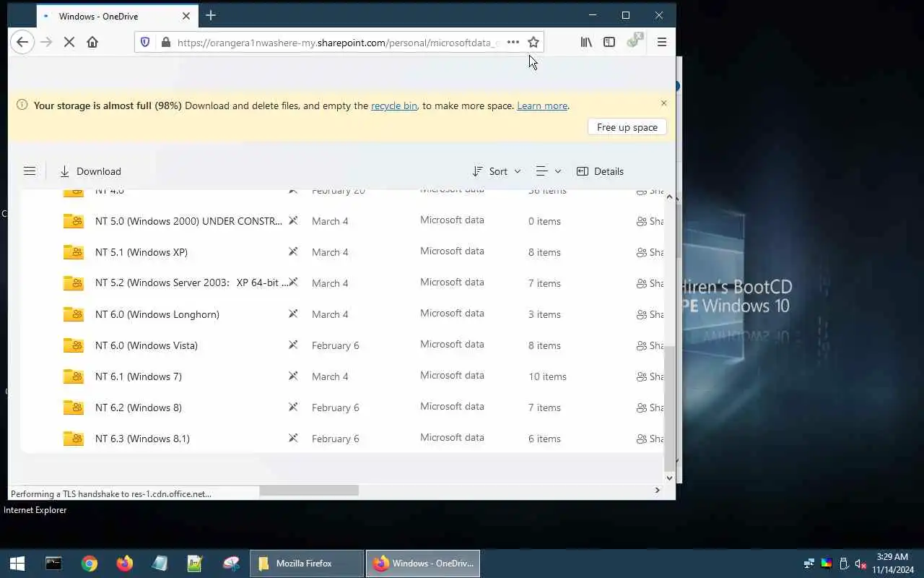This screenshot has height=578, width=924.
Task: Open the Sort dropdown
Action: [x=497, y=171]
